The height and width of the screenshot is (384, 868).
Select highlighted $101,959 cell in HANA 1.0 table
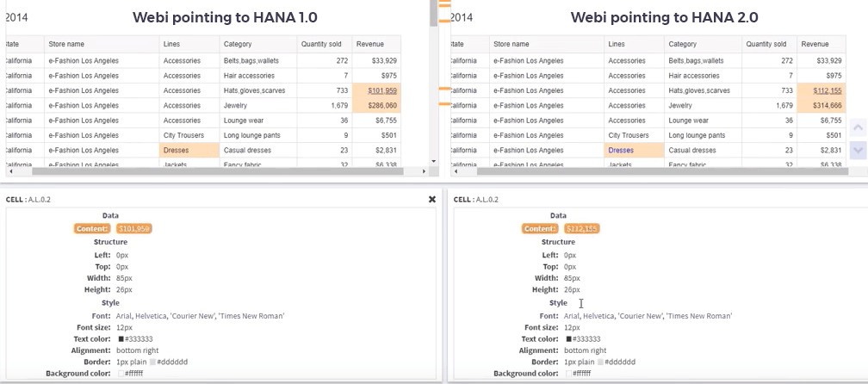(376, 90)
